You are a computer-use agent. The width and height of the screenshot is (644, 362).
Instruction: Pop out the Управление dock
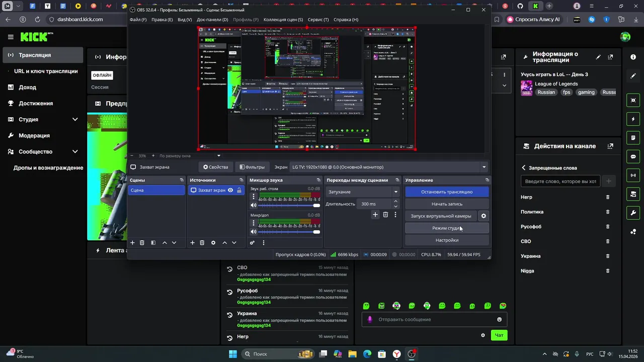[487, 180]
